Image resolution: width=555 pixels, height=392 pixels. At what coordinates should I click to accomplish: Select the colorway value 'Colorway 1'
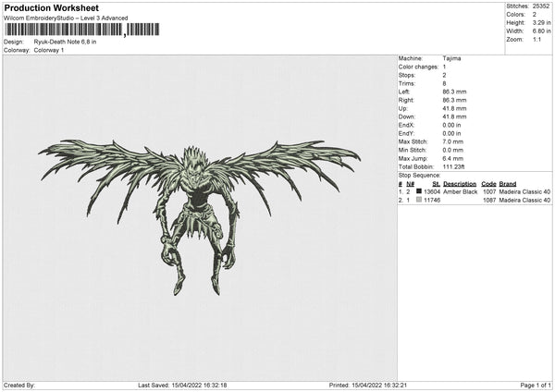[49, 50]
